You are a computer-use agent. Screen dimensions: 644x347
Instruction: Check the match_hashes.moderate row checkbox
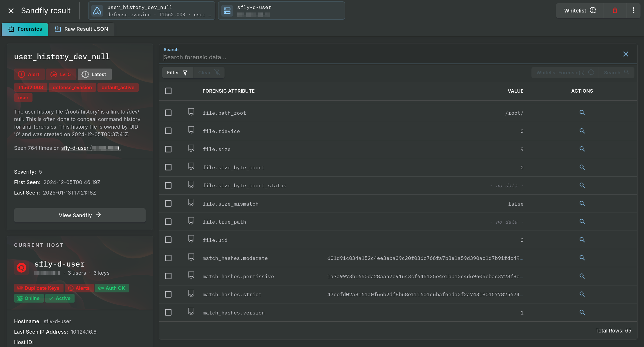[x=168, y=258]
